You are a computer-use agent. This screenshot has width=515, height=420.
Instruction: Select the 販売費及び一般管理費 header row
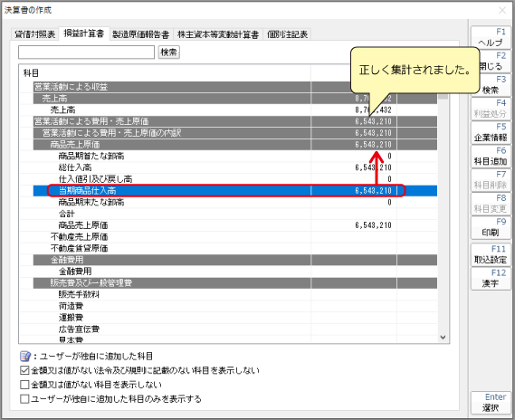235,282
